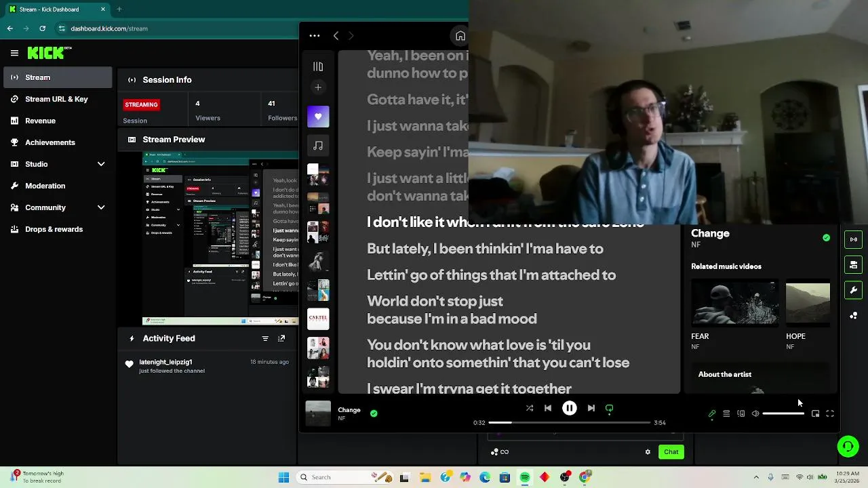This screenshot has width=868, height=488.
Task: Open Liked Songs in Spotify sidebar
Action: coord(318,117)
